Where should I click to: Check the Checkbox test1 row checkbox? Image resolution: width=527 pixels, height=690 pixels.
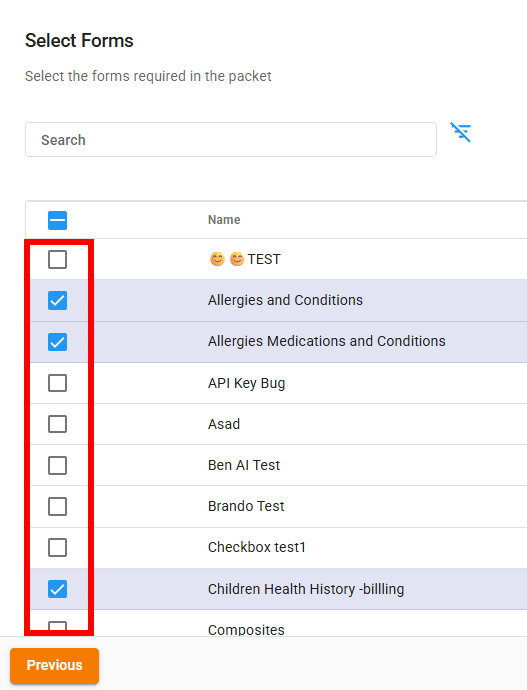click(x=58, y=547)
